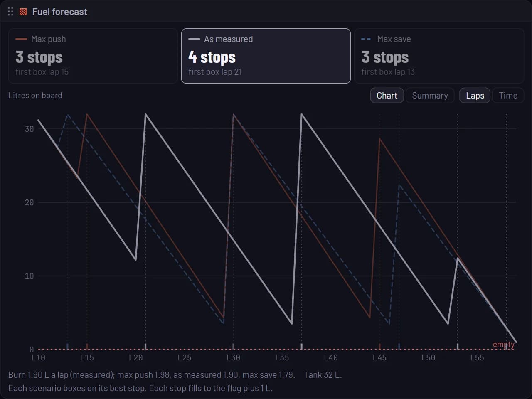Click the L30 axis label

coord(233,357)
